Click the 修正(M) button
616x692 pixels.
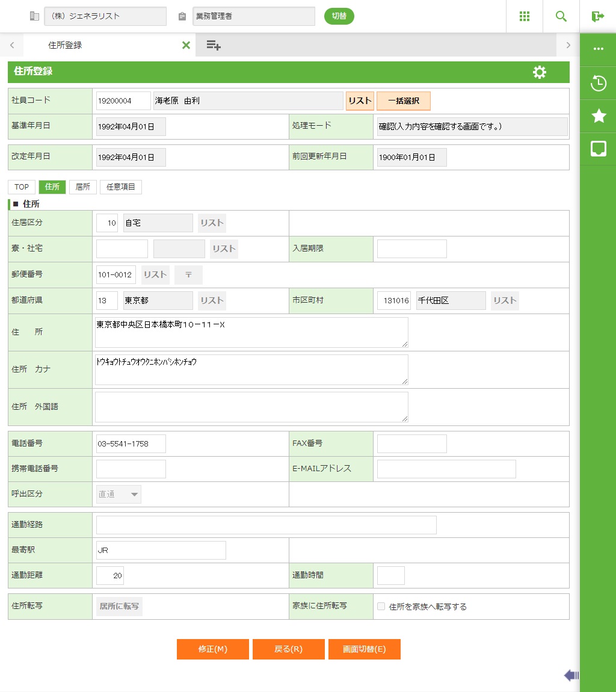pos(212,649)
